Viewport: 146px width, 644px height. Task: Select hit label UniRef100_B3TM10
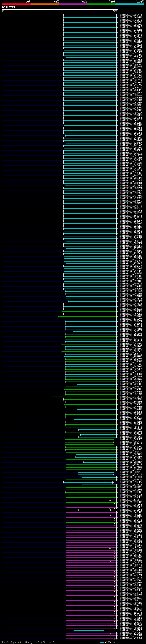(x=131, y=80)
